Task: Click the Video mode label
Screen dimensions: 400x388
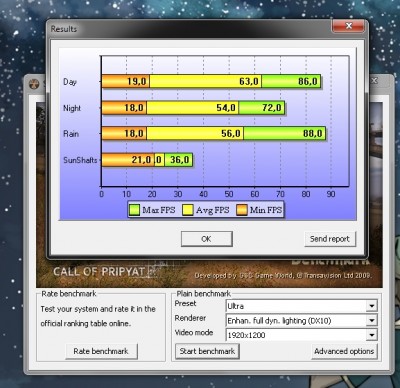Action: coord(194,332)
